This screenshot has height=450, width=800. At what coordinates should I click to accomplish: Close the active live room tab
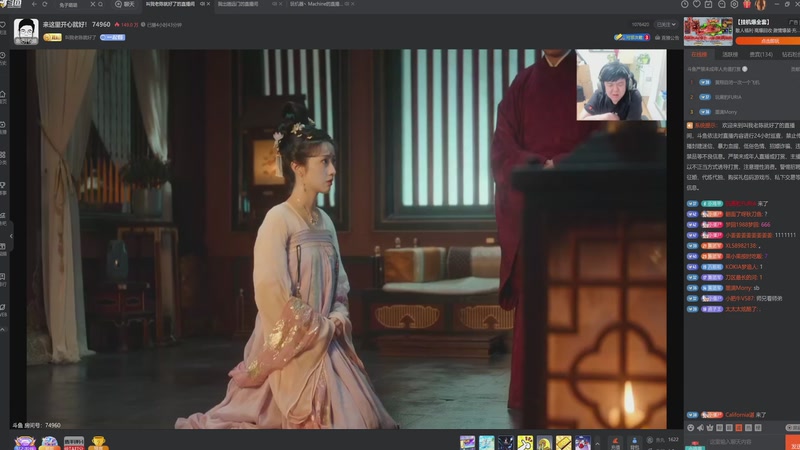[x=208, y=4]
